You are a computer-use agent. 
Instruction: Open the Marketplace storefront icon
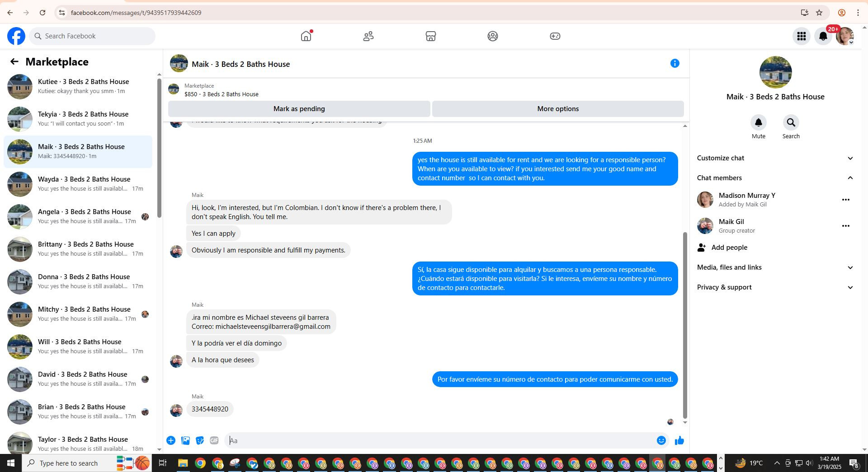coord(431,36)
